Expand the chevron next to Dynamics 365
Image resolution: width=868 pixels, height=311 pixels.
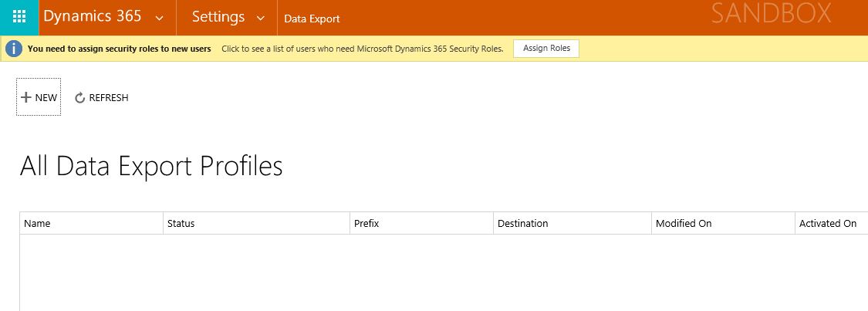(159, 18)
